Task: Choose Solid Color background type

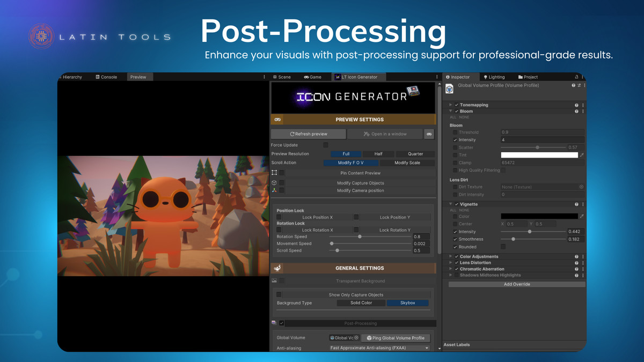Action: pos(361,303)
